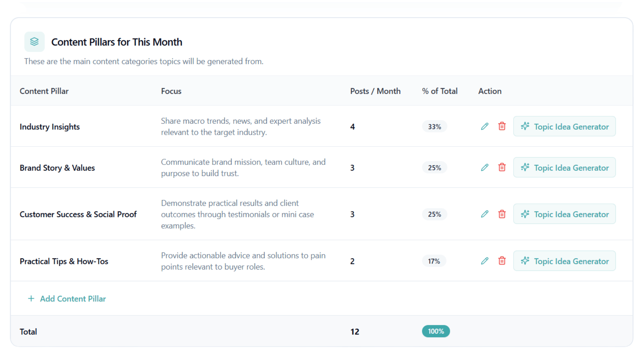Edit the Industry Insights pillar
The image size is (644, 362).
click(485, 126)
